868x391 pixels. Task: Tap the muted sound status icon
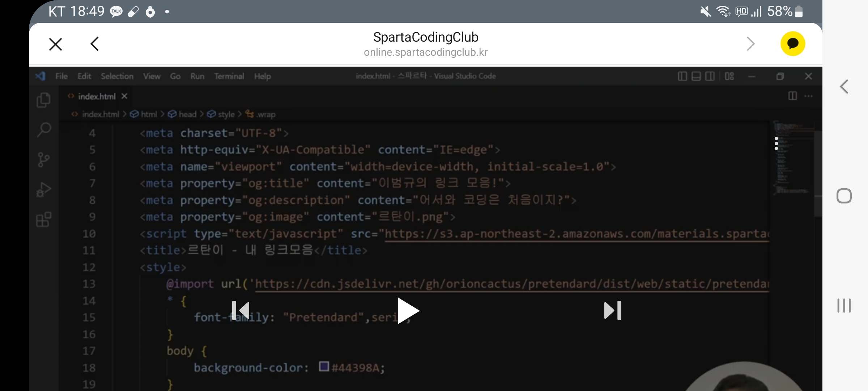point(705,12)
